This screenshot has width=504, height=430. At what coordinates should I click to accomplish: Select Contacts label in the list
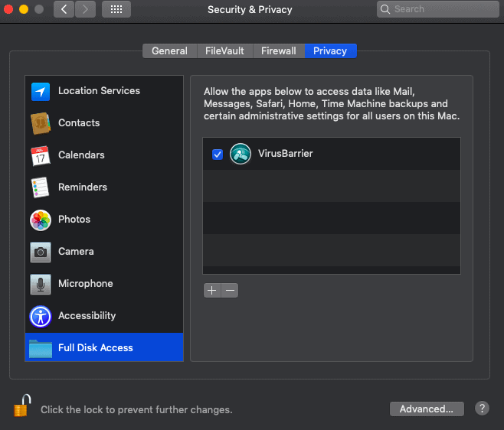tap(79, 122)
